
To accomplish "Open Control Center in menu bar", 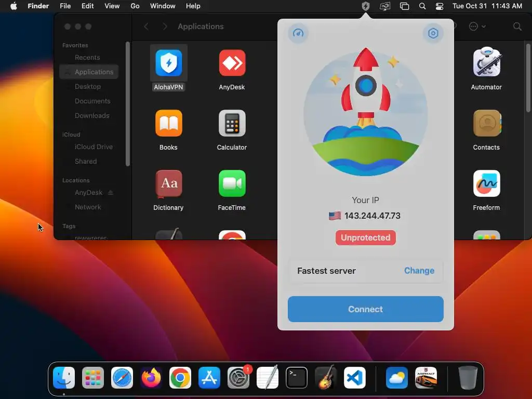I will point(440,6).
